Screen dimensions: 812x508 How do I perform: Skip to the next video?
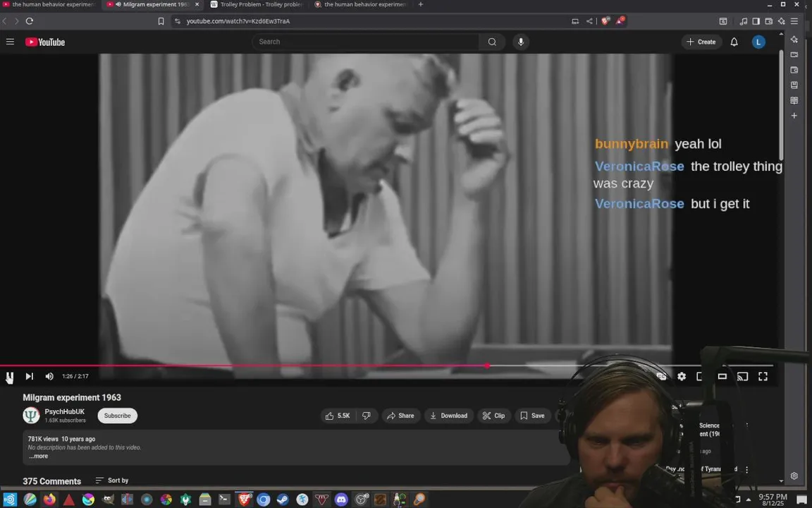(x=30, y=376)
